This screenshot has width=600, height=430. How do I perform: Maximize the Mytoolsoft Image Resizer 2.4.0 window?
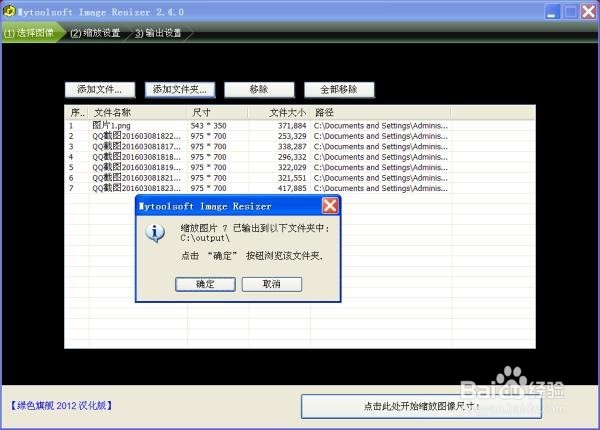[x=570, y=12]
